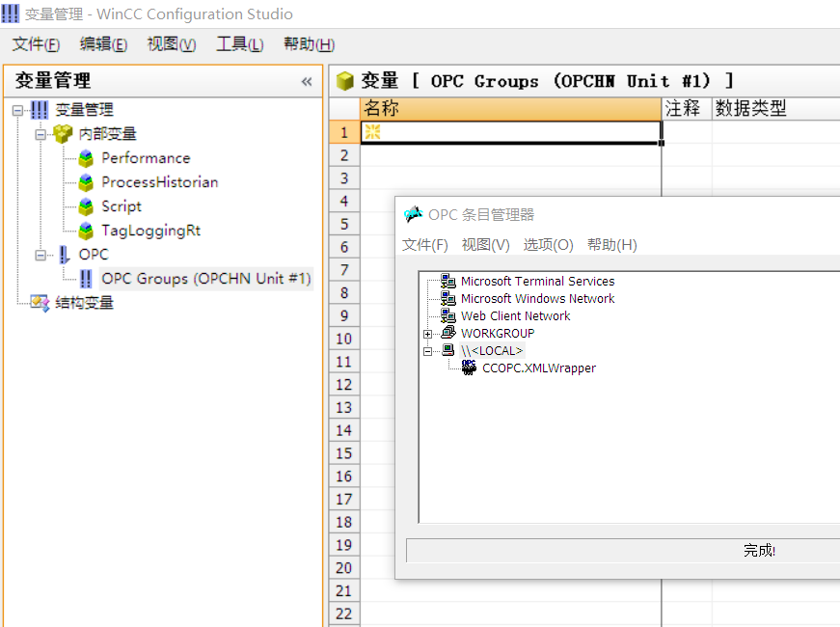Click the Microsoft Terminal Services network icon
Image resolution: width=840 pixels, height=627 pixels.
447,281
